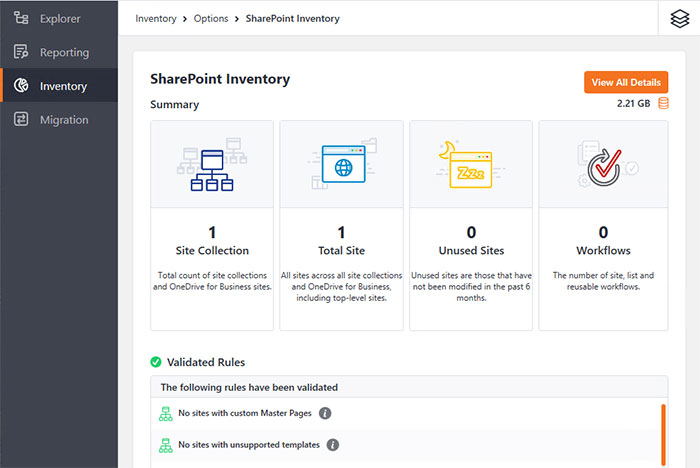Click the Explorer tree icon

click(21, 18)
